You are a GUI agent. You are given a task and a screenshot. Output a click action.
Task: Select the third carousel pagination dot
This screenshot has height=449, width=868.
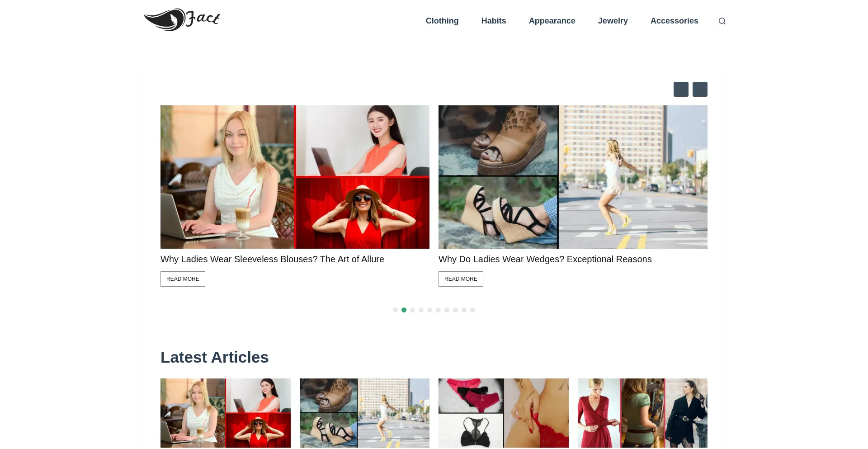pos(413,310)
